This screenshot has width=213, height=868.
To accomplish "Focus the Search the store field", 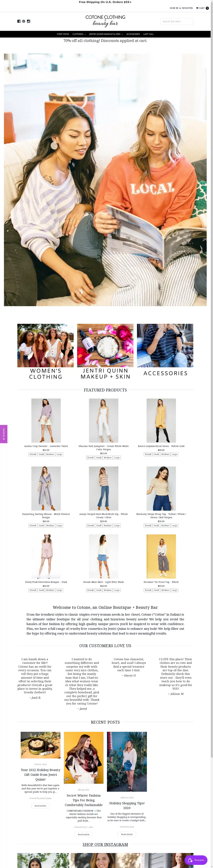I will point(177,21).
